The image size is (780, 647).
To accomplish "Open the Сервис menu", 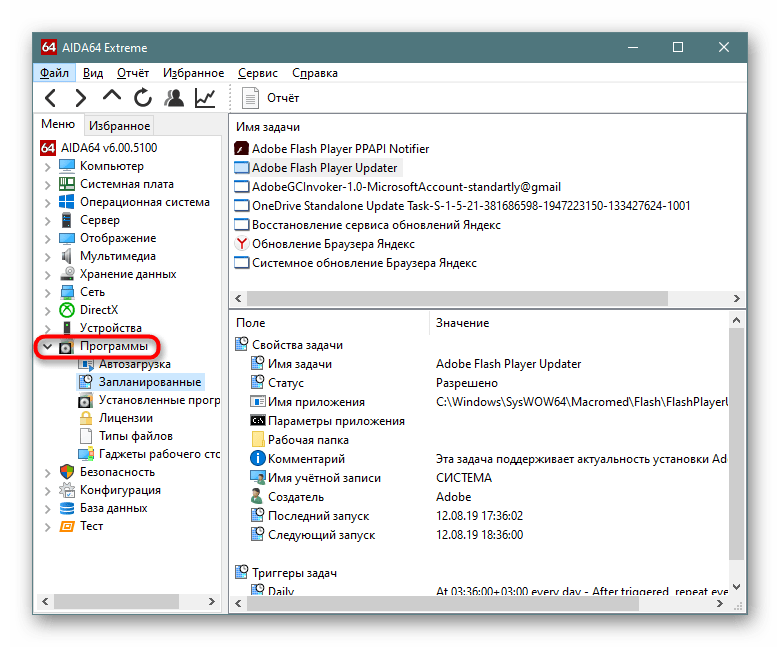I will (x=258, y=73).
